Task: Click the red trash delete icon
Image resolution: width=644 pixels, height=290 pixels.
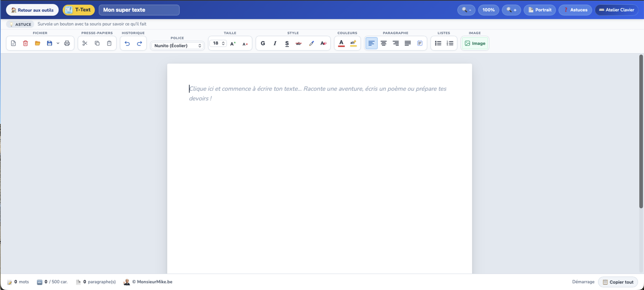Action: pos(25,43)
